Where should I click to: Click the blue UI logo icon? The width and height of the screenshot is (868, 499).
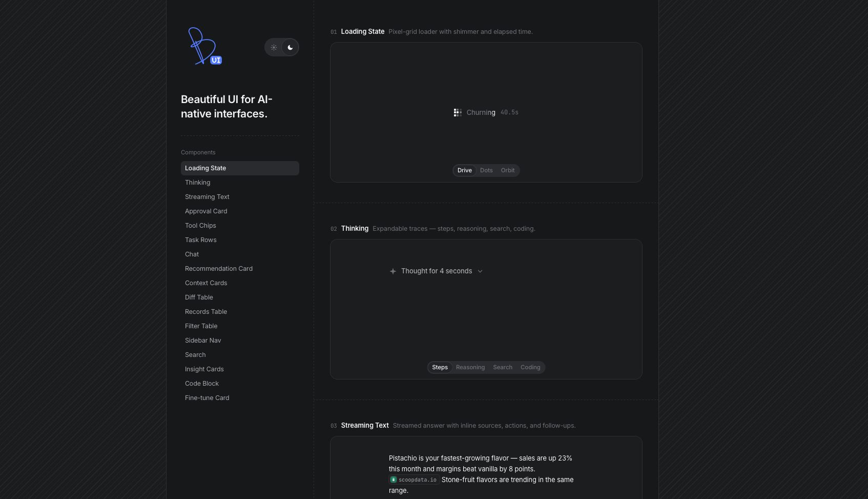[204, 46]
